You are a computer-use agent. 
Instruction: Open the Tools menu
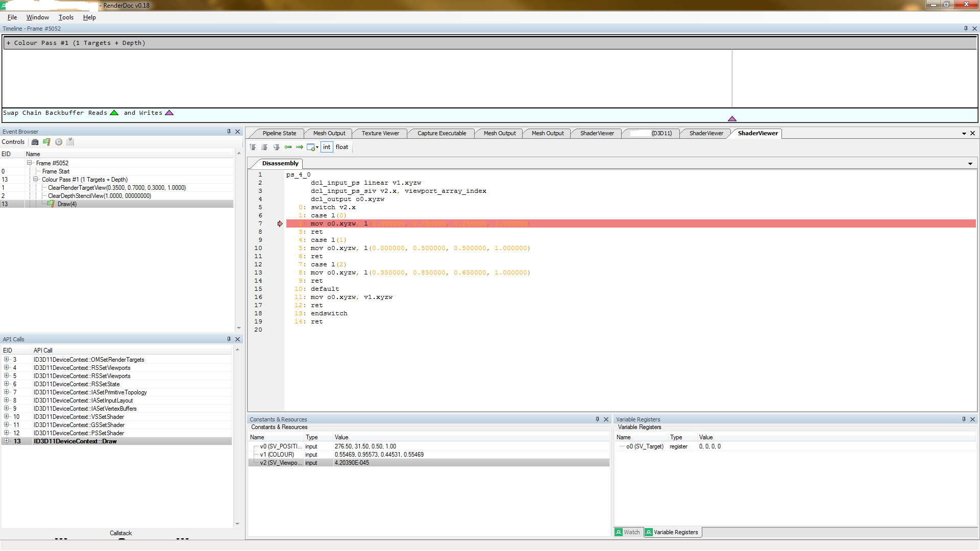[x=66, y=17]
